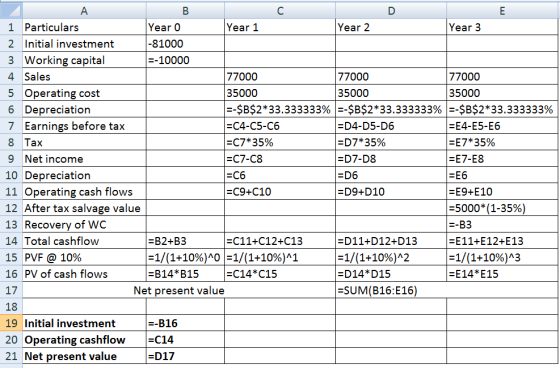Click the '=D4-D5-D6' cell

pyautogui.click(x=391, y=126)
